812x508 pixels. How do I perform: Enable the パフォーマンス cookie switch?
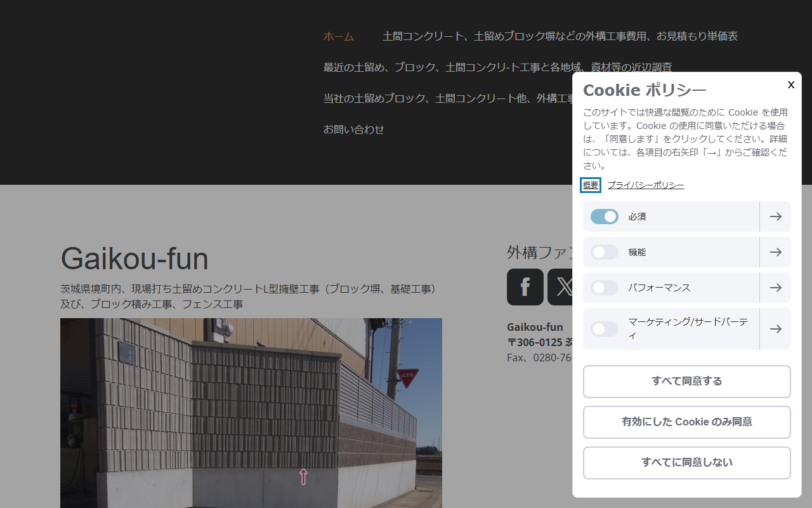[605, 288]
